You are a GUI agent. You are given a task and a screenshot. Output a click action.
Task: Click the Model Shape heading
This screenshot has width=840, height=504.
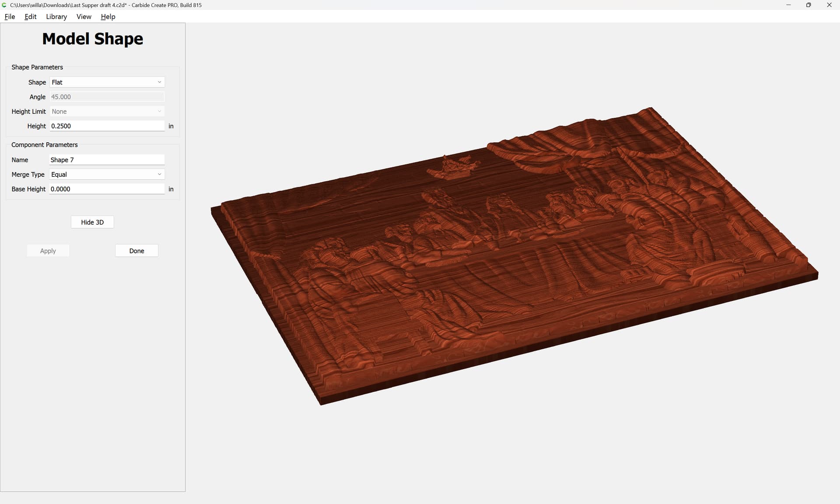tap(93, 39)
